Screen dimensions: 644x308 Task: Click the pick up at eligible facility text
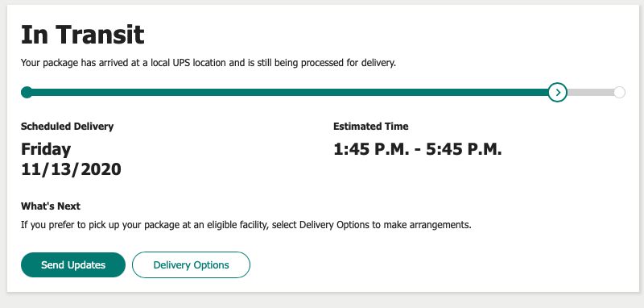(x=246, y=225)
